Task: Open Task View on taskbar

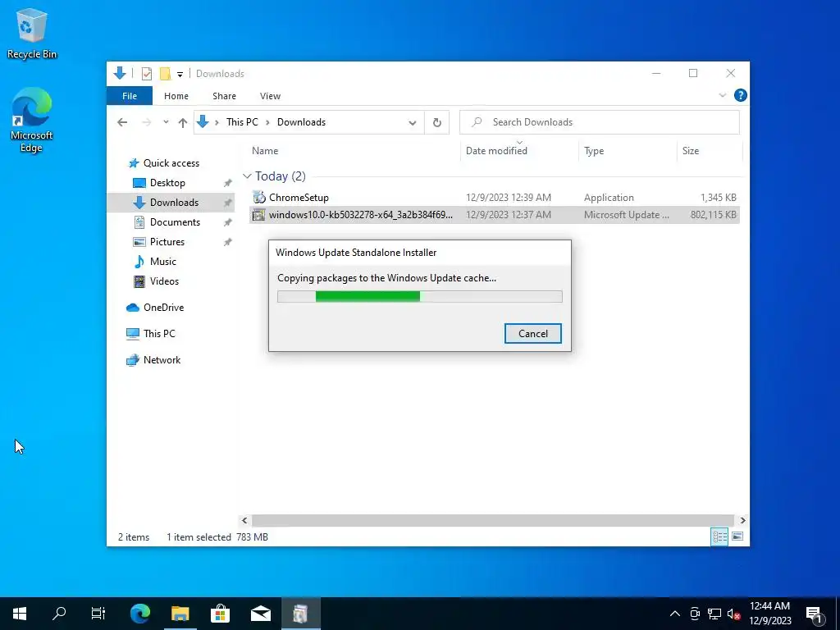Action: 98,614
